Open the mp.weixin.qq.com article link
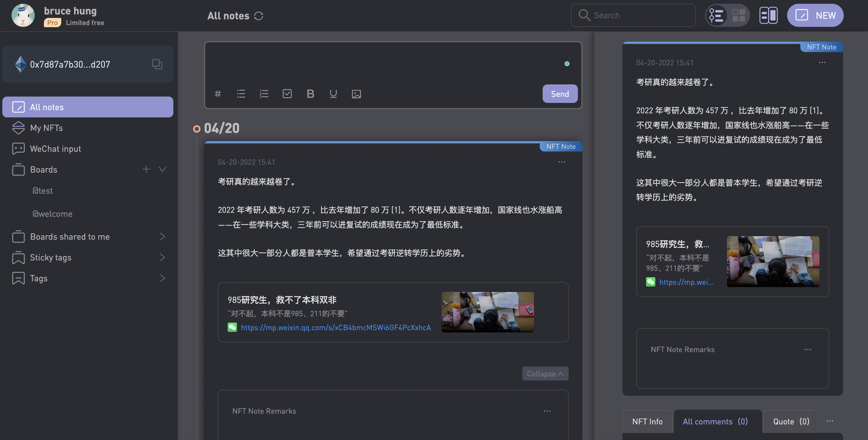 tap(335, 327)
